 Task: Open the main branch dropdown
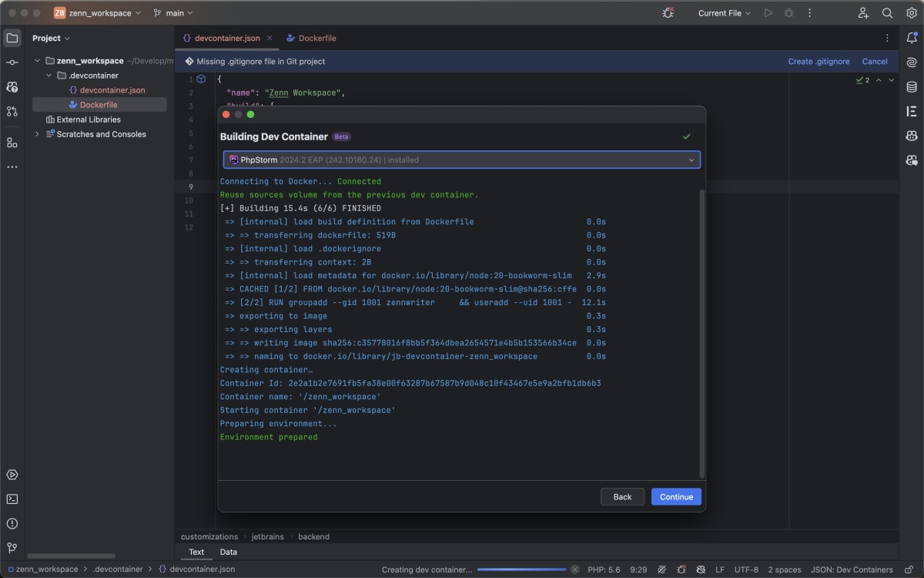click(x=173, y=13)
